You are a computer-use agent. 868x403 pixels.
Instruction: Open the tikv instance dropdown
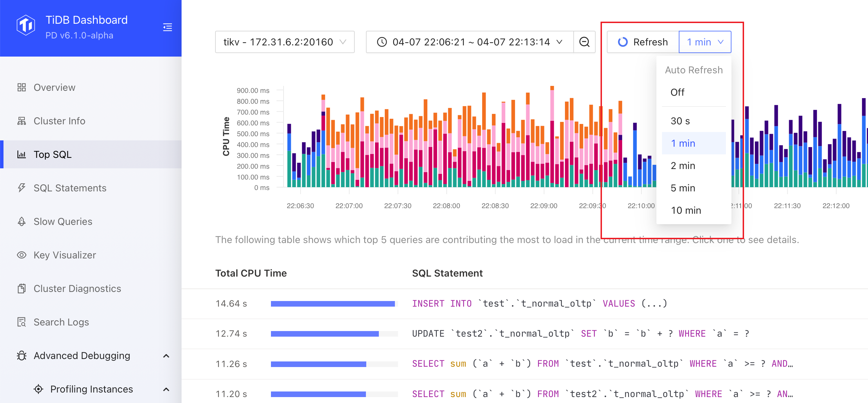click(x=285, y=42)
